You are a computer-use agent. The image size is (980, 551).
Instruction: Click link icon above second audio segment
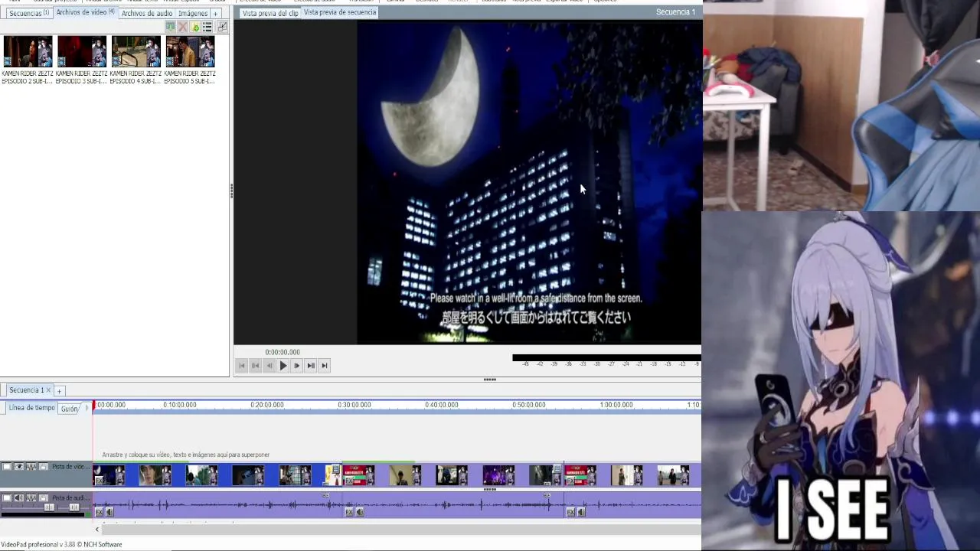tap(325, 495)
